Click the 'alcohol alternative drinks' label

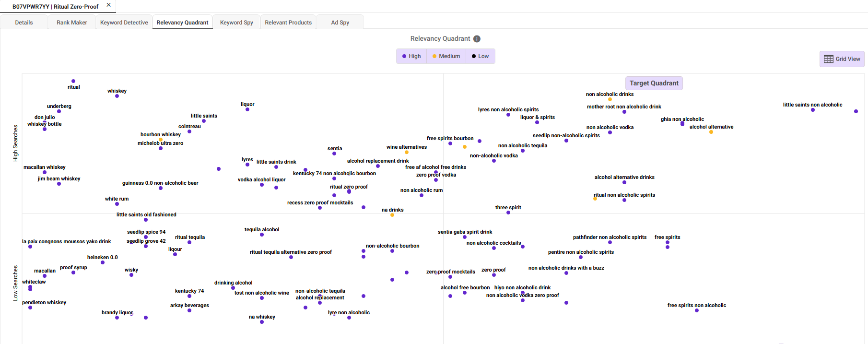tap(624, 177)
